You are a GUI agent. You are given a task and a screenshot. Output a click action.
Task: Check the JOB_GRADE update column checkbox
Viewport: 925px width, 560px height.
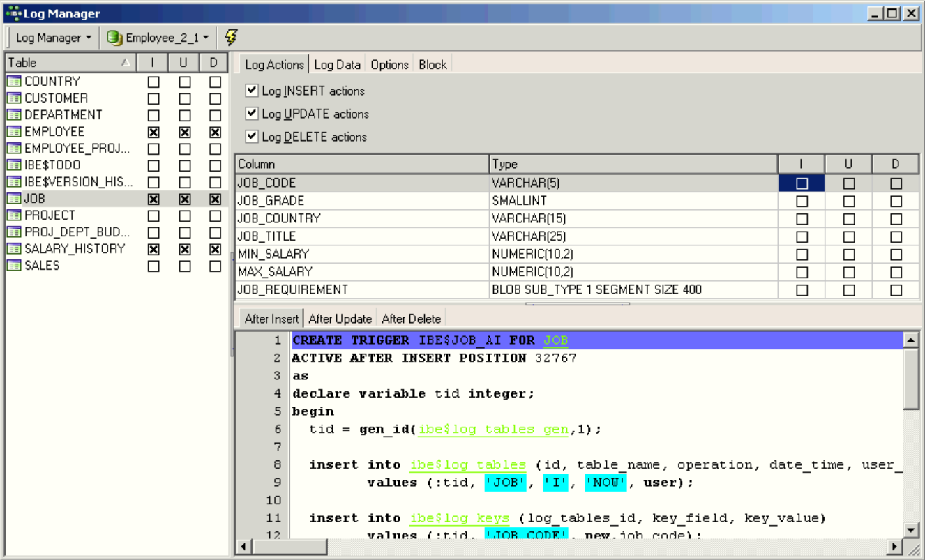[848, 201]
